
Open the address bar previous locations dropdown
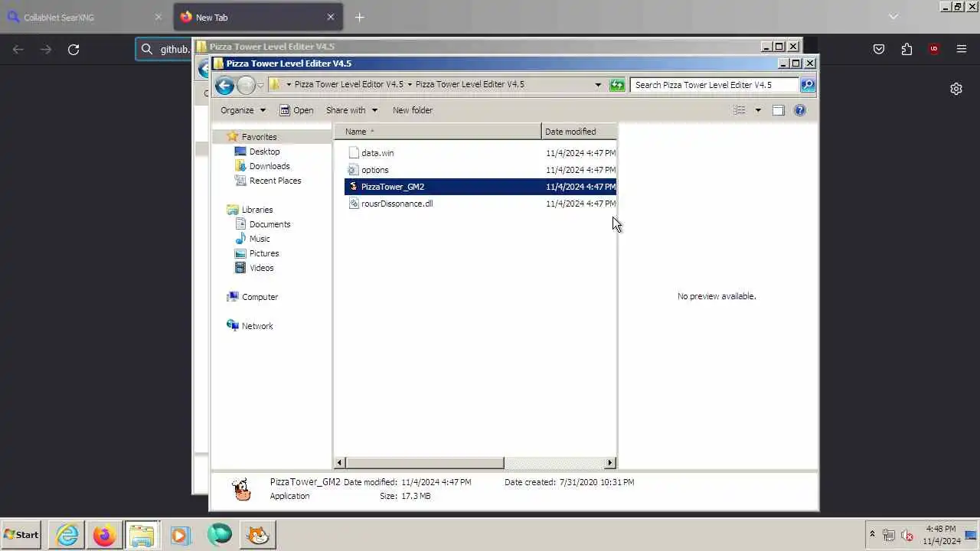tap(598, 85)
